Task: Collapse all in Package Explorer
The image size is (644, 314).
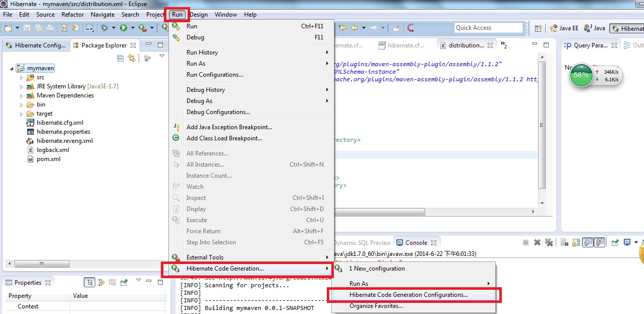Action: (120, 59)
